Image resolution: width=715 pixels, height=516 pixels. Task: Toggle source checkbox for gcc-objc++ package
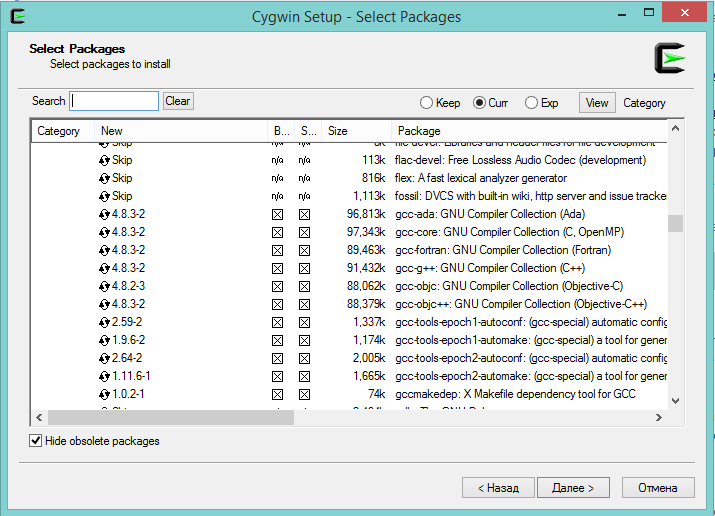(x=304, y=304)
